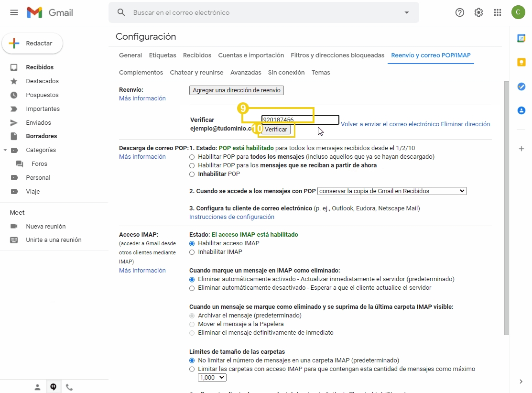Viewport: 532px width, 393px height.
Task: Collapse the Categorías section arrow
Action: (5, 150)
